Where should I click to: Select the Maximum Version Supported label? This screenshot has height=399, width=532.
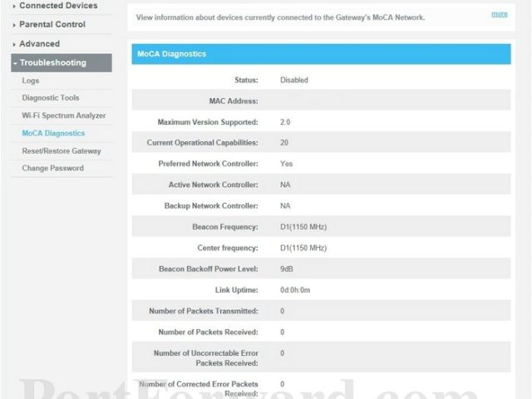tap(208, 122)
